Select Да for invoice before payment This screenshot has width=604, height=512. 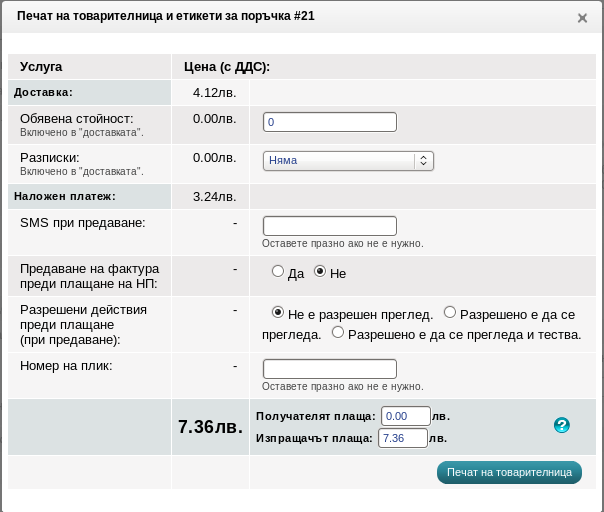tap(278, 271)
